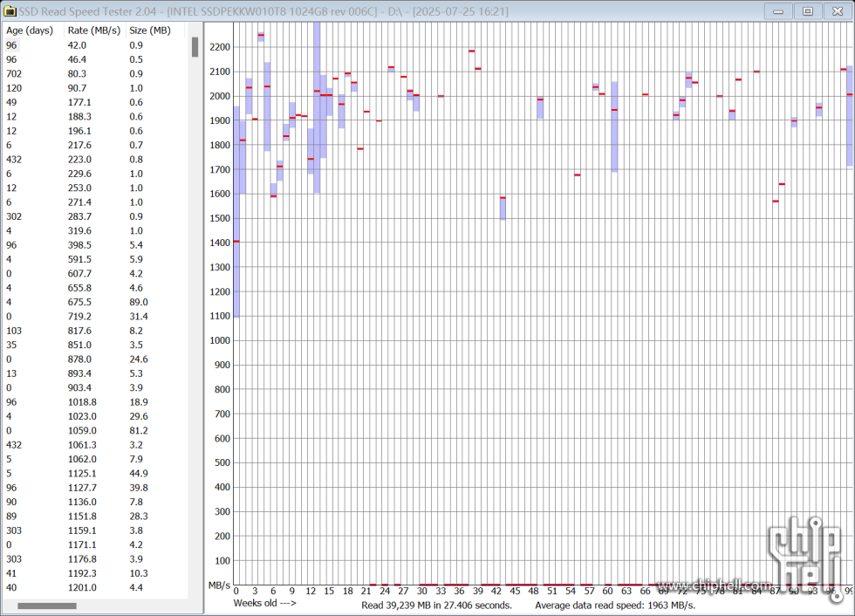Click the age 103 cell

tap(14, 331)
